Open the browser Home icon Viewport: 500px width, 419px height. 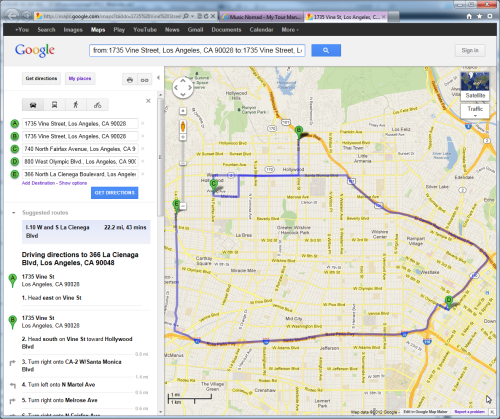pyautogui.click(x=469, y=16)
